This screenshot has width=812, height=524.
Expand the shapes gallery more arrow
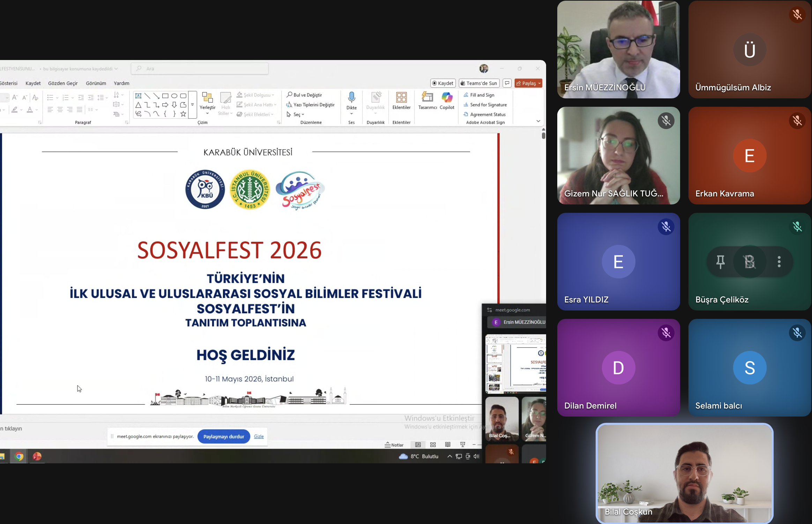pyautogui.click(x=192, y=104)
